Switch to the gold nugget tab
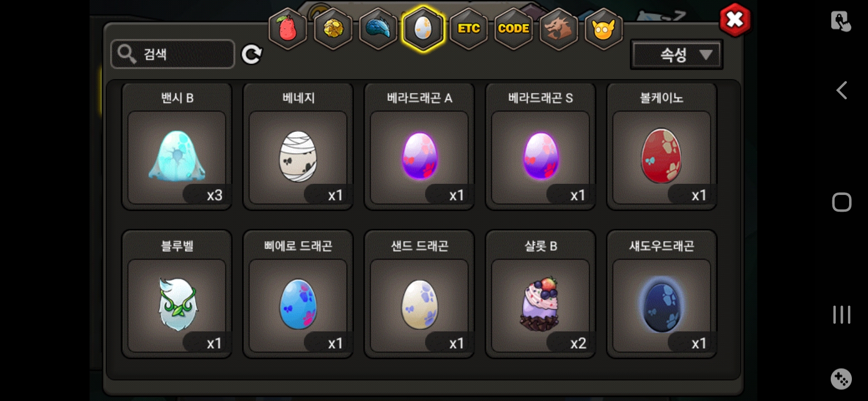The height and width of the screenshot is (401, 868). click(x=333, y=29)
